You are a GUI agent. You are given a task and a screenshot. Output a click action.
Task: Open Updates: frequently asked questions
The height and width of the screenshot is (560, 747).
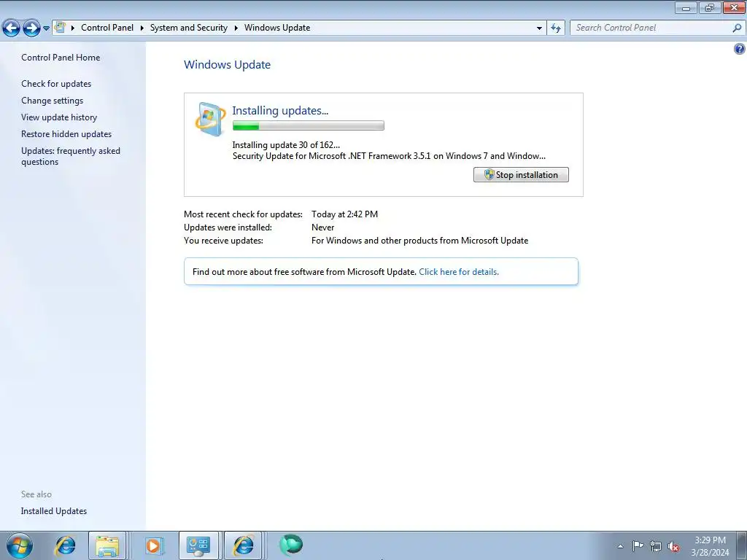pyautogui.click(x=71, y=156)
